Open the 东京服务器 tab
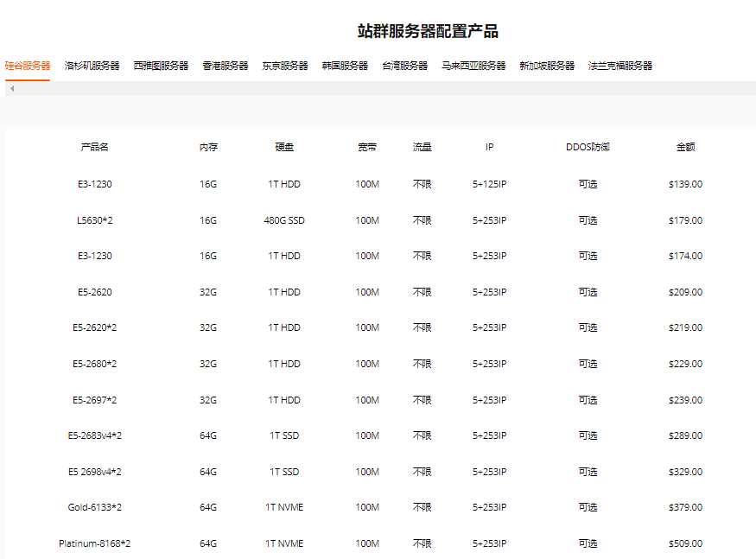 (285, 66)
